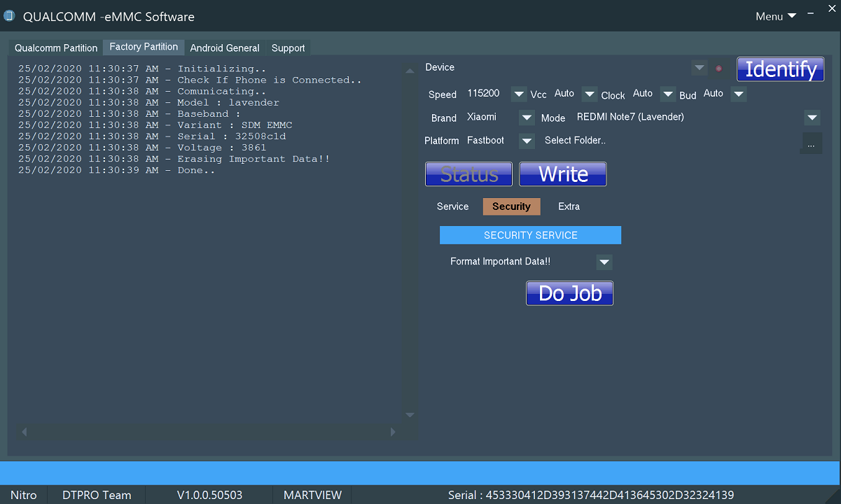Screen dimensions: 841x504
Task: Click the red status indicator dot beside Identify
Action: tap(718, 69)
